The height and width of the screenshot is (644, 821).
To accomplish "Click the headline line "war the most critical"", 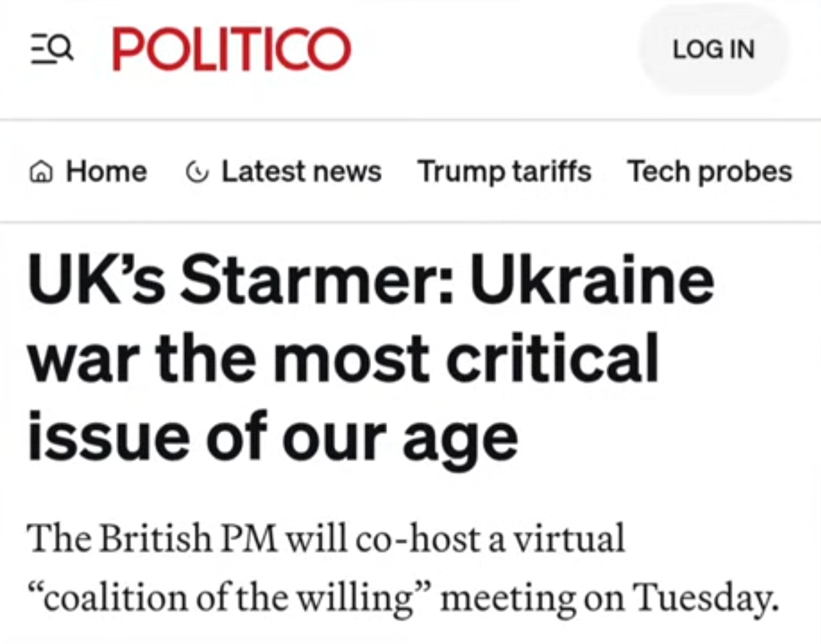I will [343, 358].
